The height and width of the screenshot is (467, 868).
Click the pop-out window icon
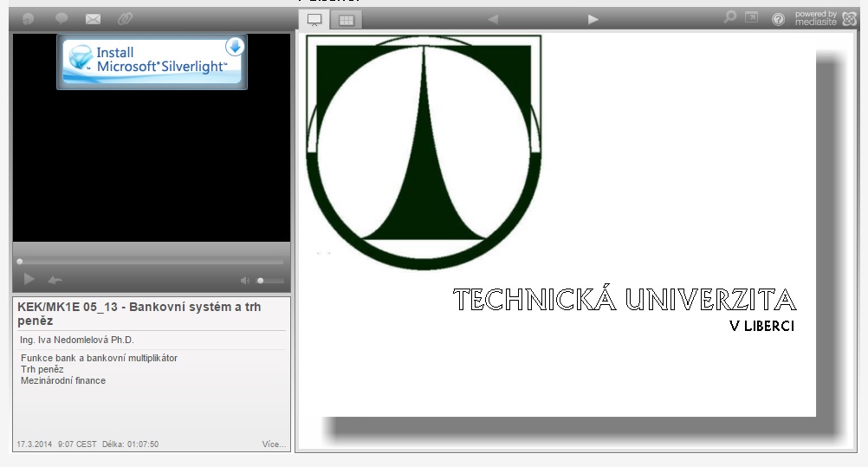pyautogui.click(x=752, y=17)
